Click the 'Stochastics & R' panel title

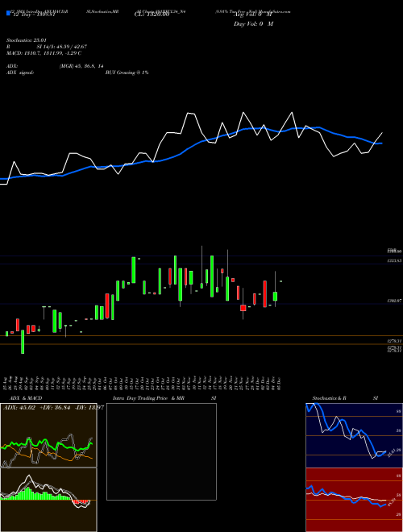330,398
